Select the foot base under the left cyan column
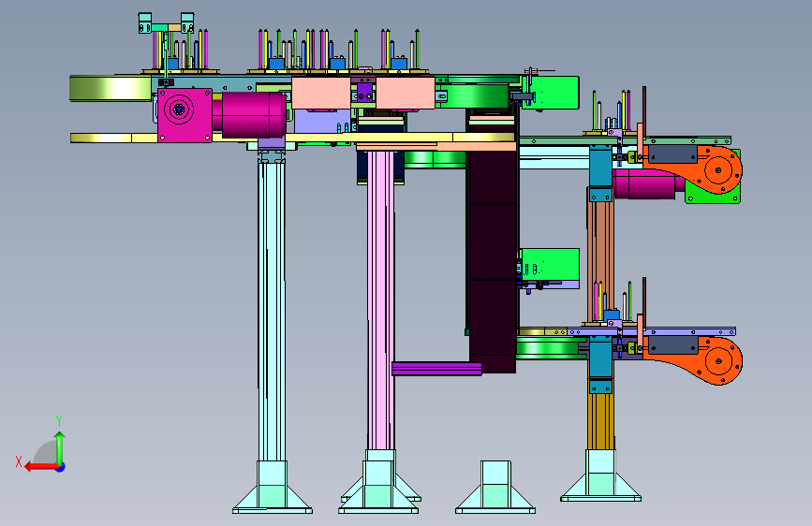812x526 pixels. click(x=272, y=488)
